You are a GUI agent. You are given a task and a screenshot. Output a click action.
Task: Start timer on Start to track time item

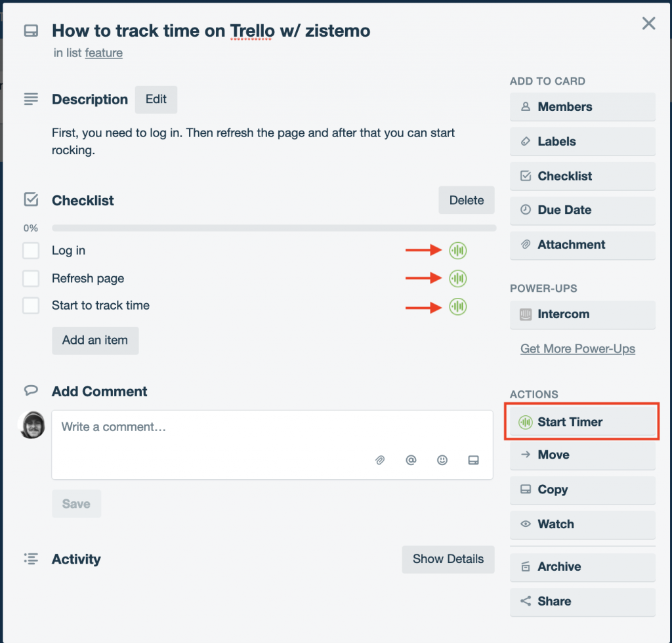tap(457, 306)
